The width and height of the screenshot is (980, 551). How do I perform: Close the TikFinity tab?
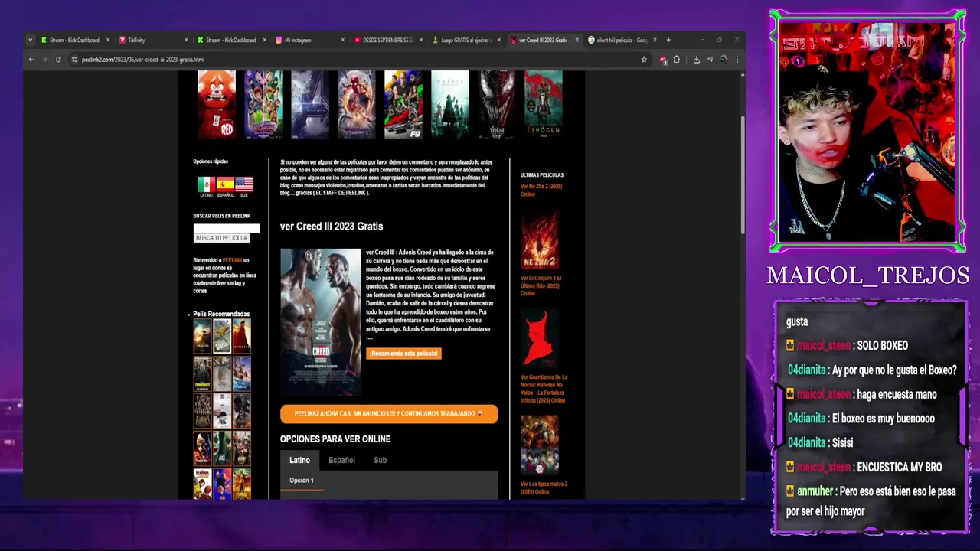click(x=186, y=40)
